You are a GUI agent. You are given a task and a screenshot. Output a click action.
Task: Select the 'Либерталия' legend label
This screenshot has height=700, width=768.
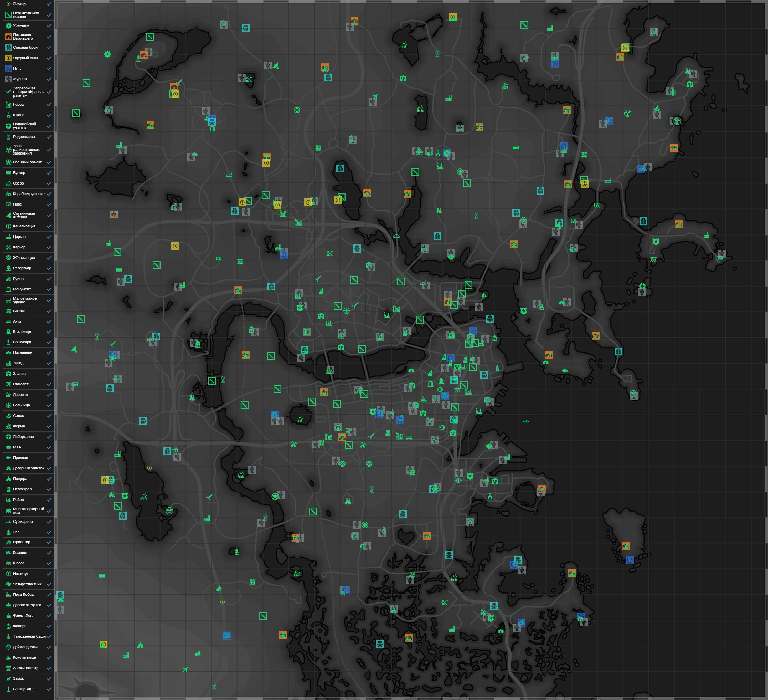[23, 437]
